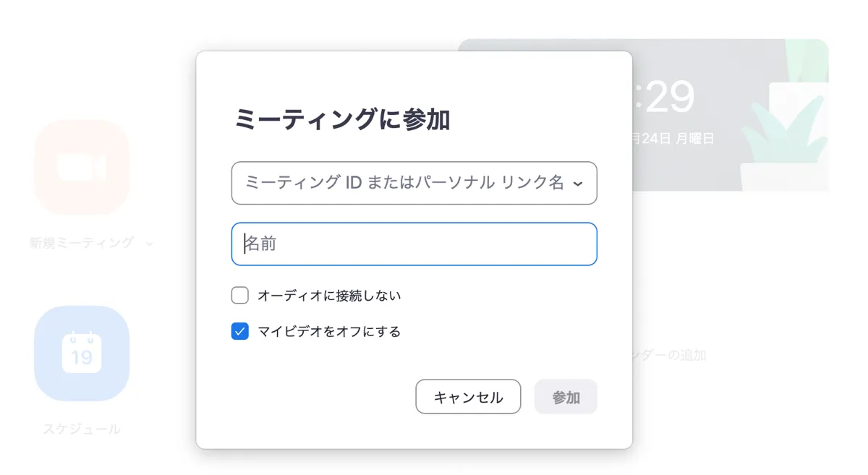Open the 新規ミーティング options chevron
Screen dimensions: 868x475
click(150, 244)
